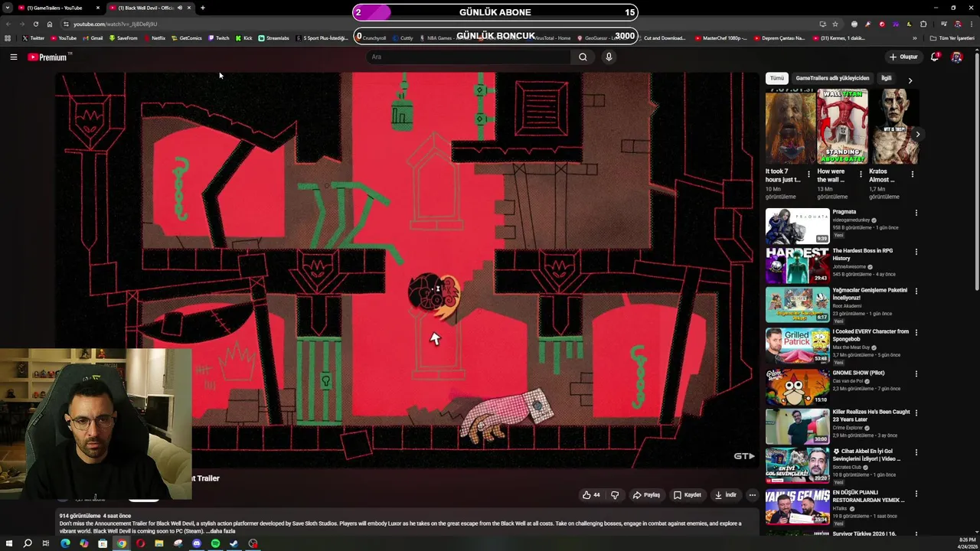Open the tab search dropdown arrow

pyautogui.click(x=8, y=8)
